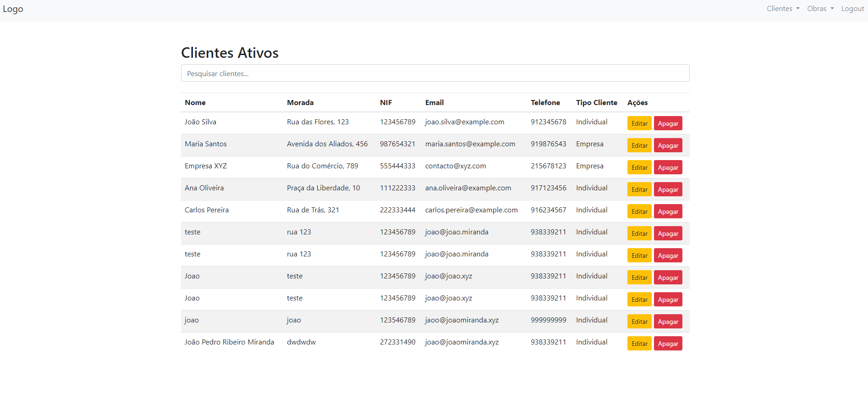This screenshot has height=411, width=868.
Task: Click email jaoo@joaomiranda.xyz
Action: pos(462,320)
